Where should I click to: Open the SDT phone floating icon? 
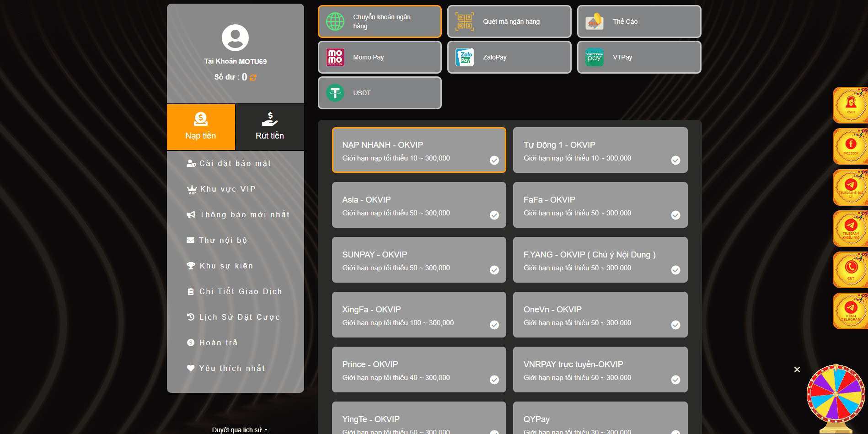[x=850, y=270]
